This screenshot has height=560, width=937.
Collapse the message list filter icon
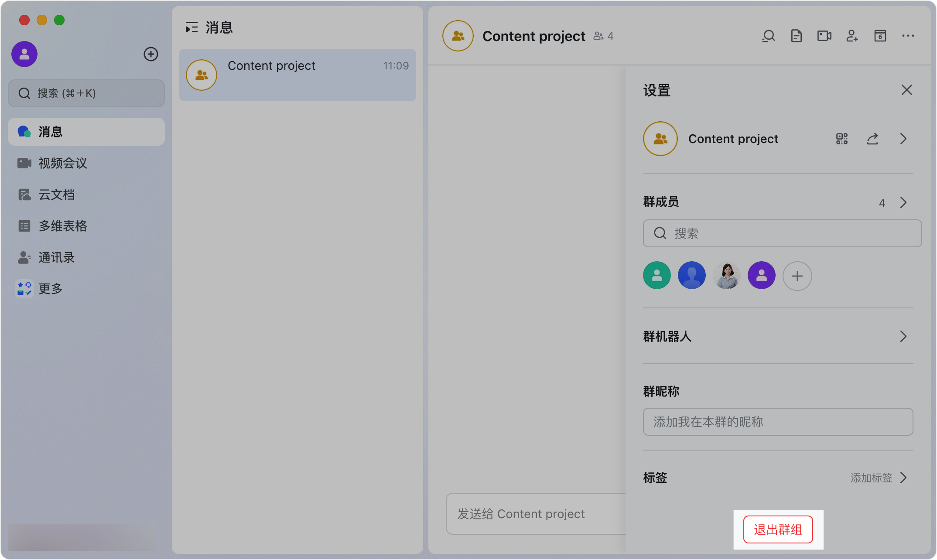point(192,27)
